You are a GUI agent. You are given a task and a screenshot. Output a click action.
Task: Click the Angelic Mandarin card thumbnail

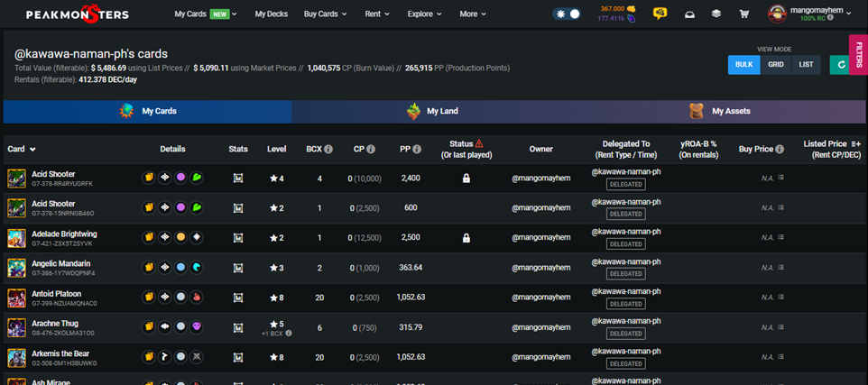17,268
